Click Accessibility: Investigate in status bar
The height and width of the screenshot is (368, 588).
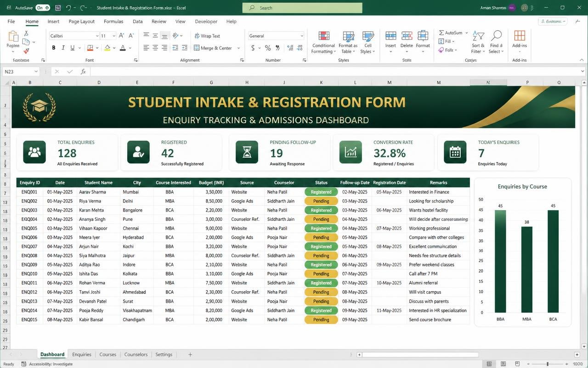click(47, 364)
